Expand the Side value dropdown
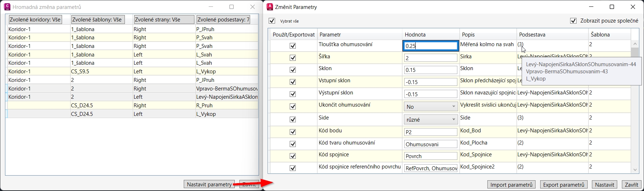 point(430,119)
